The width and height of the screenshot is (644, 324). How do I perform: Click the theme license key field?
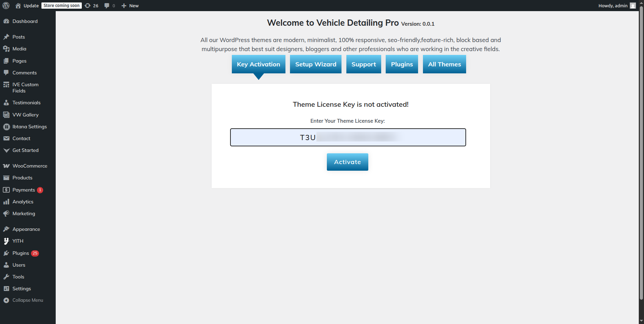[348, 137]
